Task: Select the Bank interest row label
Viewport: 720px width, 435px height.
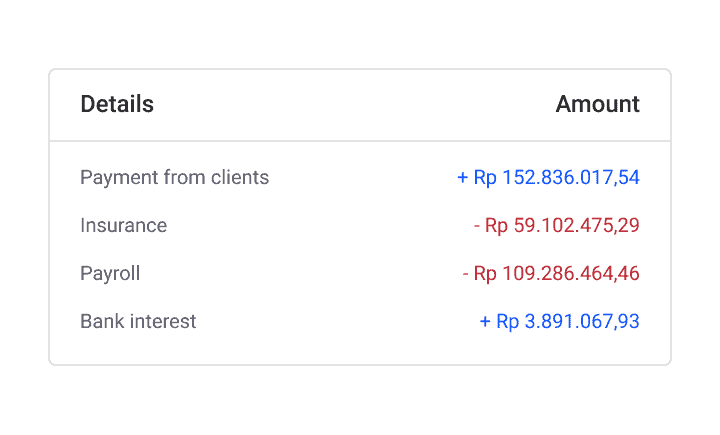Action: 138,322
